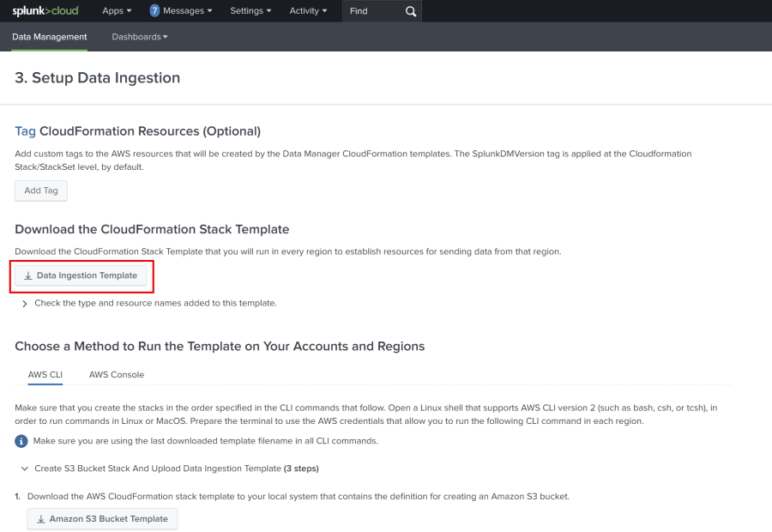The image size is (772, 532).
Task: Open the Settings dropdown menu
Action: [250, 11]
